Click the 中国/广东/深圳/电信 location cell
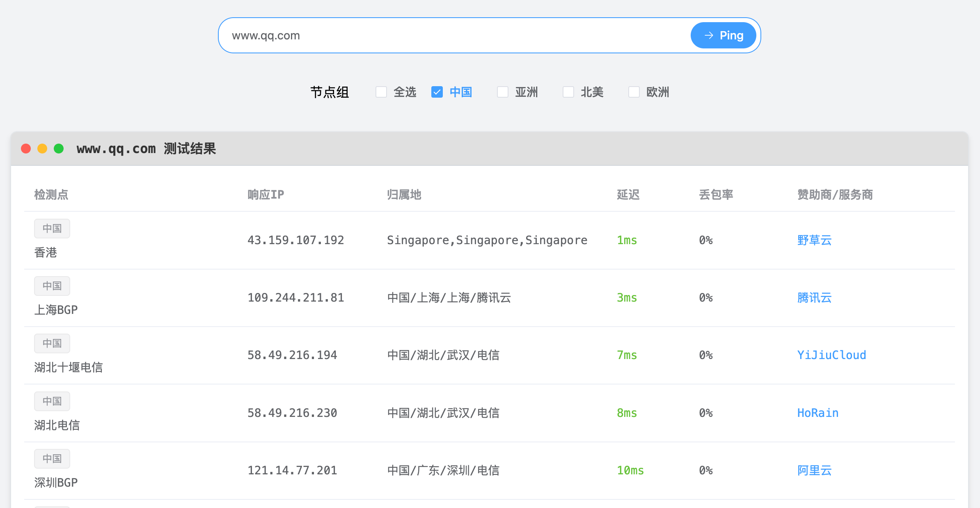The height and width of the screenshot is (508, 980). [443, 470]
